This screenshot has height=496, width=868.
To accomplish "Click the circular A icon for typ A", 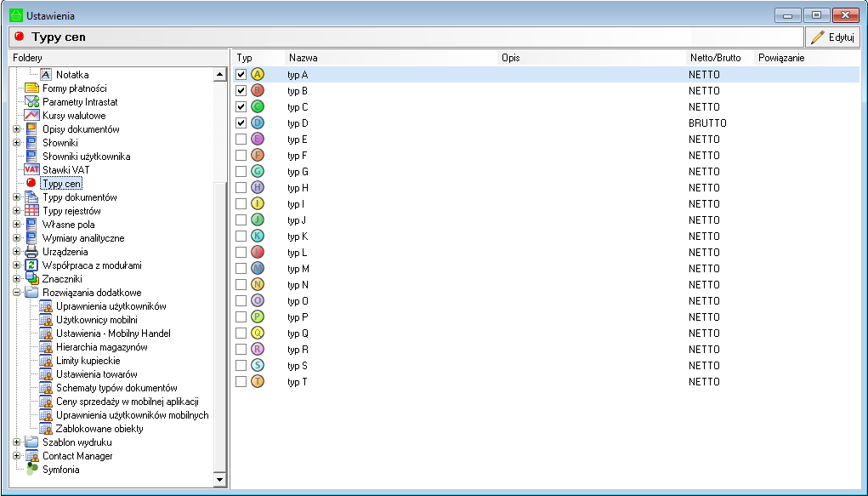I will (x=258, y=75).
